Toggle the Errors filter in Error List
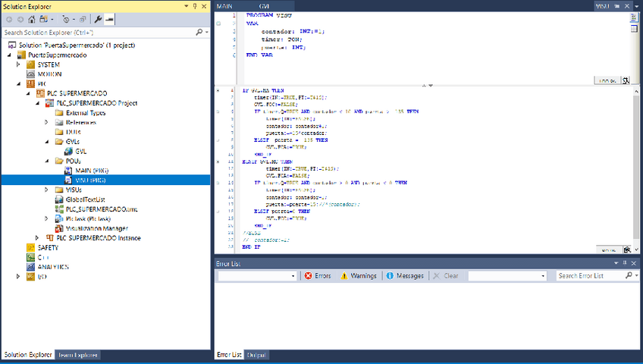 pos(318,276)
